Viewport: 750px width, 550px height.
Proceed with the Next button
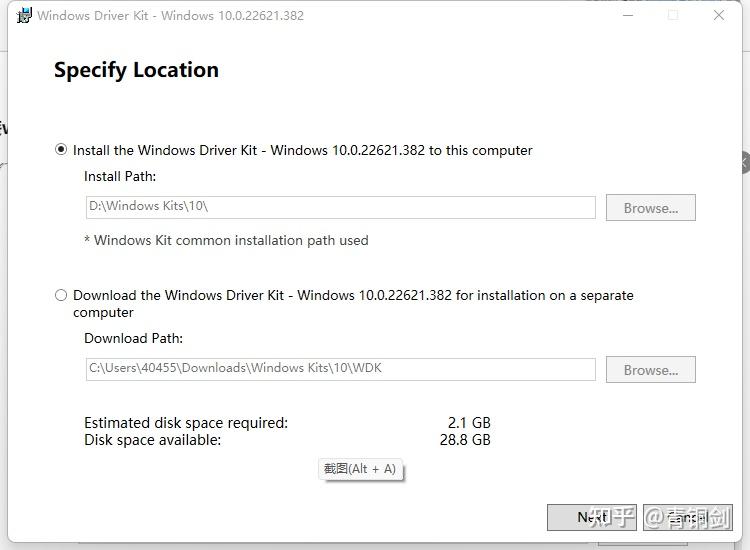pos(592,517)
